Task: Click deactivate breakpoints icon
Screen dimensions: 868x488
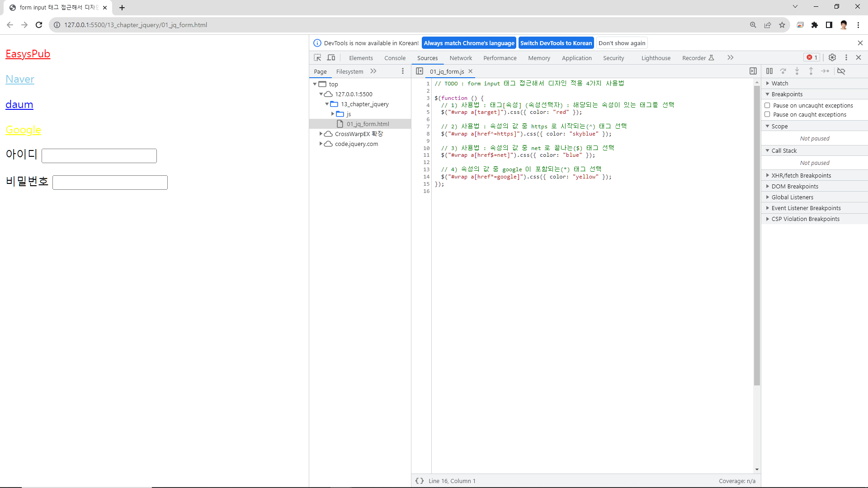Action: click(841, 71)
